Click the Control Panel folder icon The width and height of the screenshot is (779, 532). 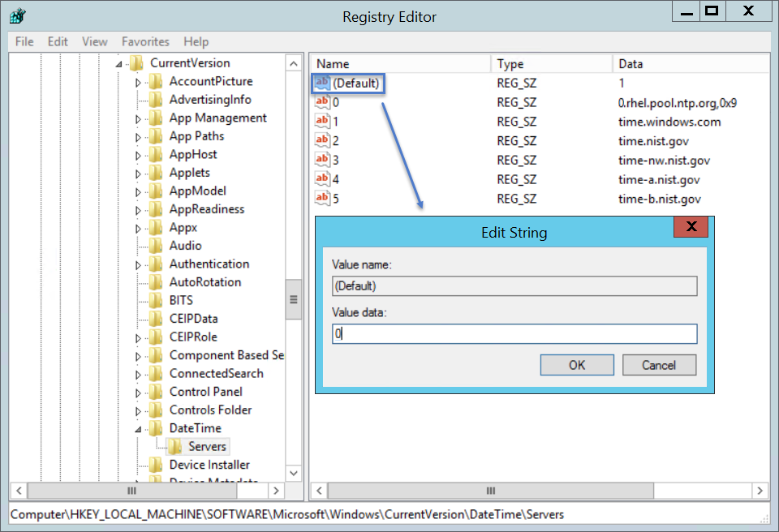point(157,391)
